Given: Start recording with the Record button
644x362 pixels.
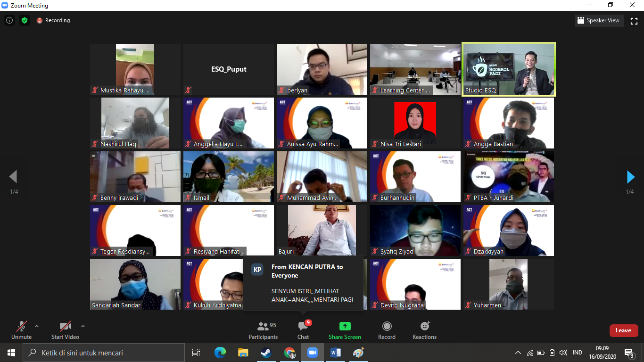Looking at the screenshot, I should pos(387,330).
